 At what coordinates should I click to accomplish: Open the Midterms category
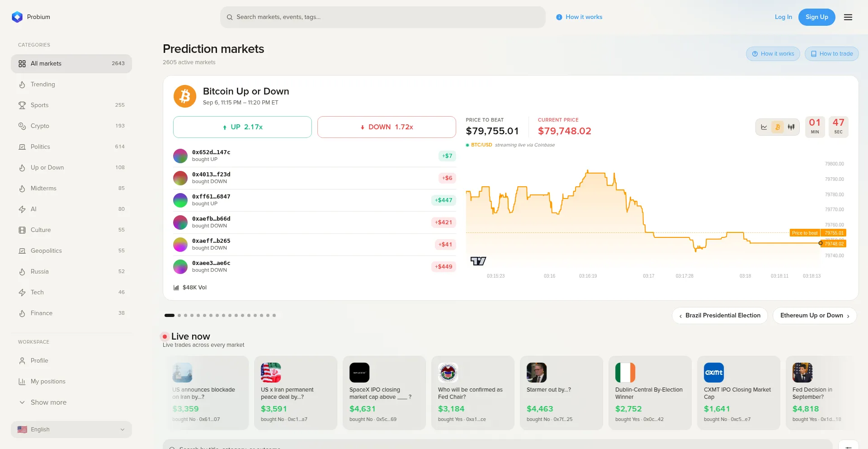coord(71,189)
